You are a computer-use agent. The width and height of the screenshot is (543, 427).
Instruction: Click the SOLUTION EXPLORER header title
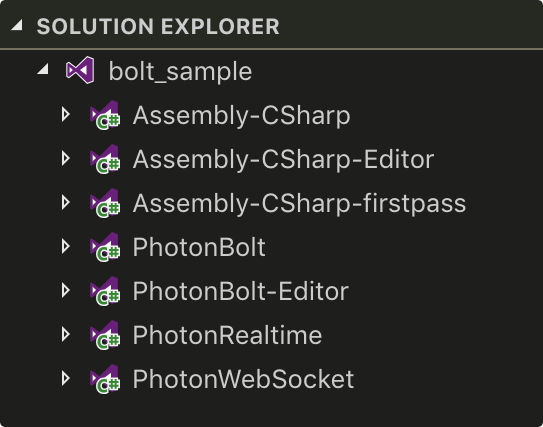(158, 26)
